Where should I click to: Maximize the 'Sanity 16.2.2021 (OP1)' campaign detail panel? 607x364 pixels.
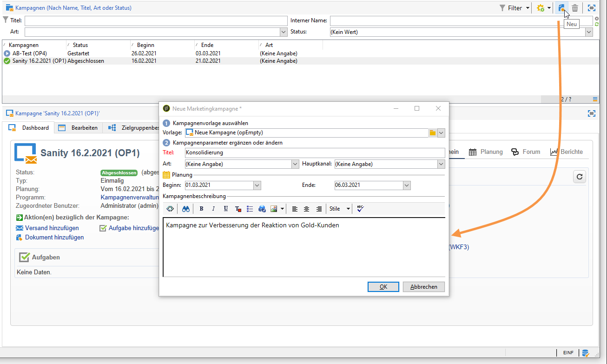592,113
